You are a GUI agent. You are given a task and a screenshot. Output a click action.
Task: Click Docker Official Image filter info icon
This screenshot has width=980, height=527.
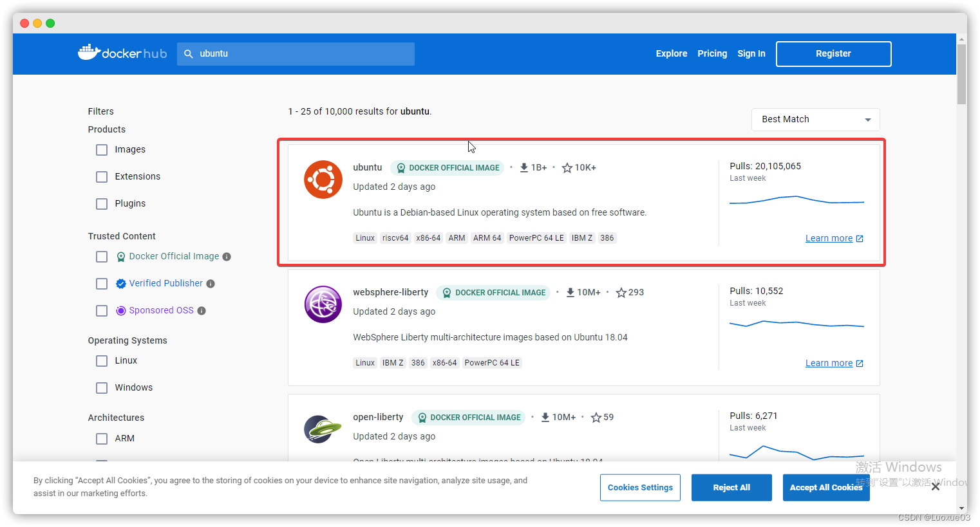pos(227,257)
